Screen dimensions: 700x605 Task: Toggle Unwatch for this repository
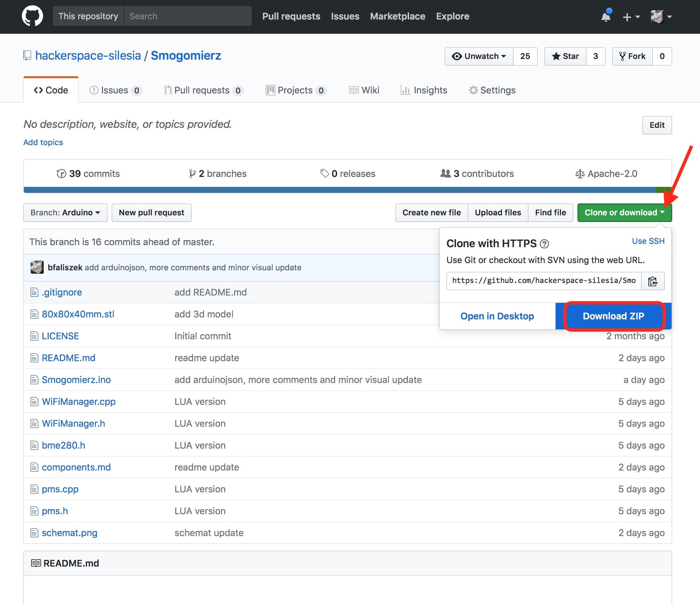point(479,56)
